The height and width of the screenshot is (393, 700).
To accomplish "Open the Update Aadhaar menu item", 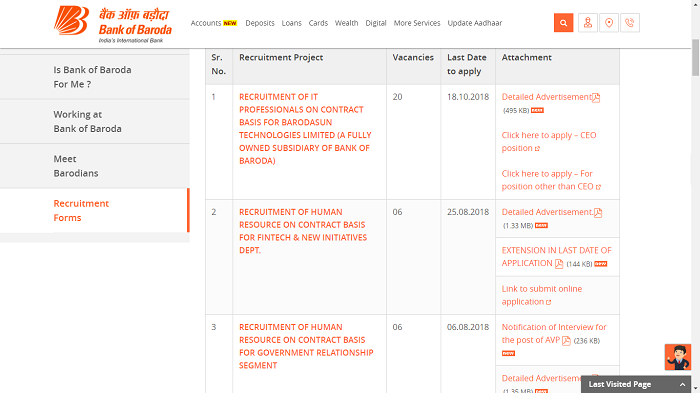I will (475, 23).
